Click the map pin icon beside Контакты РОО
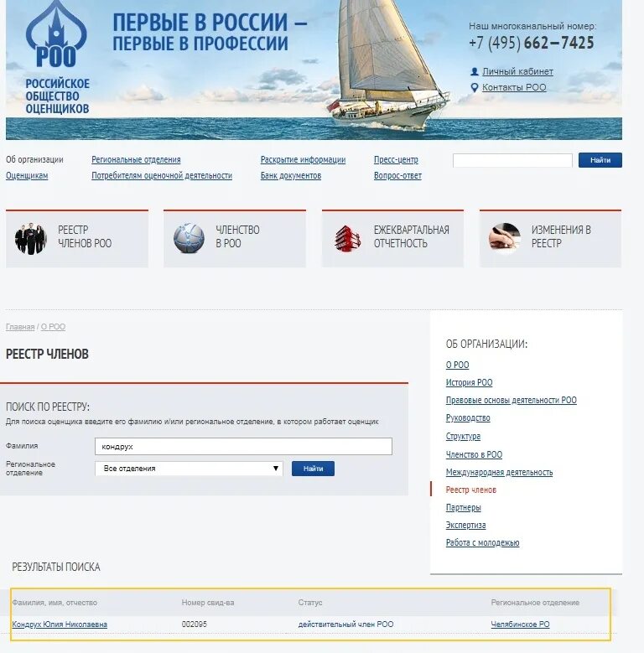This screenshot has height=653, width=644. coord(474,87)
